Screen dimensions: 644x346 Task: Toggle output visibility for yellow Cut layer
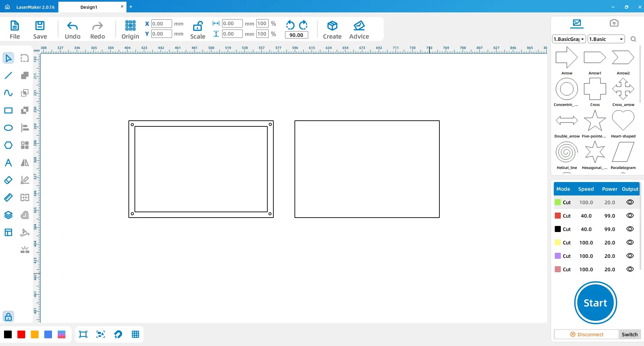click(x=630, y=242)
